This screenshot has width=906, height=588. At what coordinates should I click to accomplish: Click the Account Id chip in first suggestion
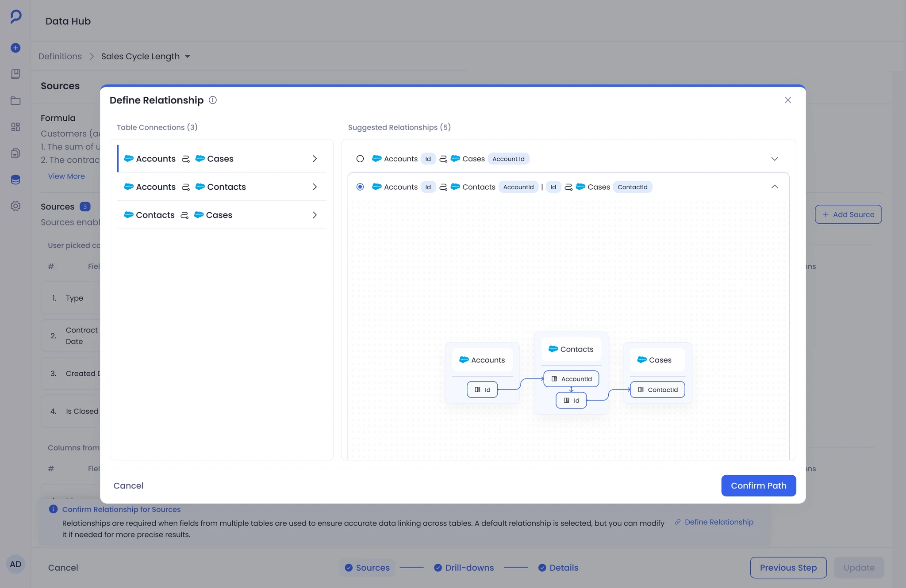(x=508, y=159)
